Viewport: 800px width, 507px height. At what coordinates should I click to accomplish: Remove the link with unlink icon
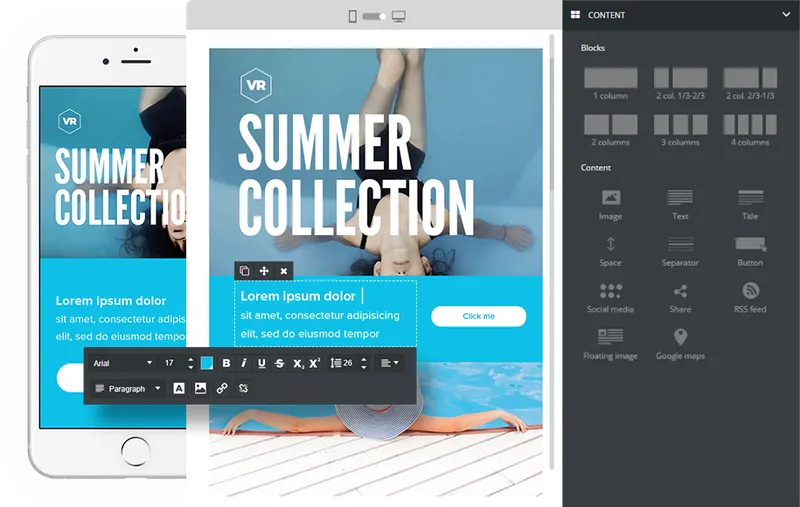coord(243,389)
